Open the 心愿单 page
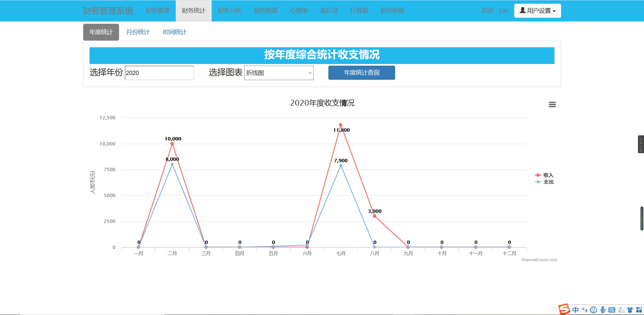 (299, 11)
